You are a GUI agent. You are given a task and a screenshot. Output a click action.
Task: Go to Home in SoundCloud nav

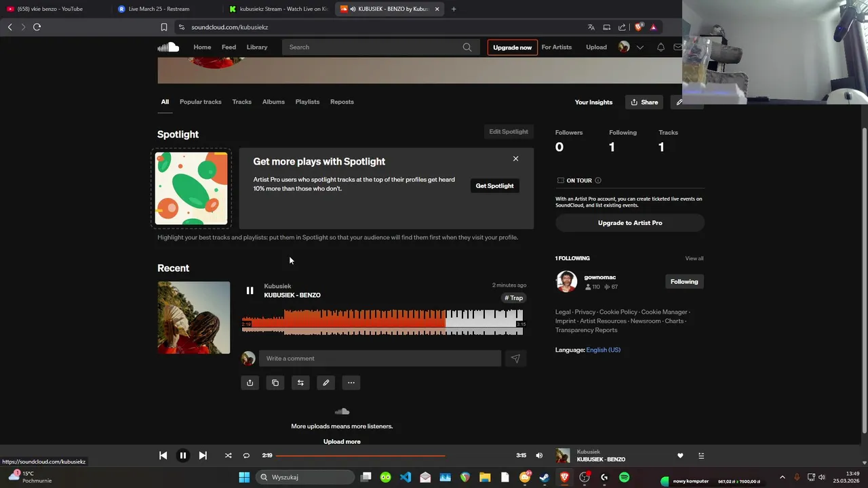tap(202, 47)
